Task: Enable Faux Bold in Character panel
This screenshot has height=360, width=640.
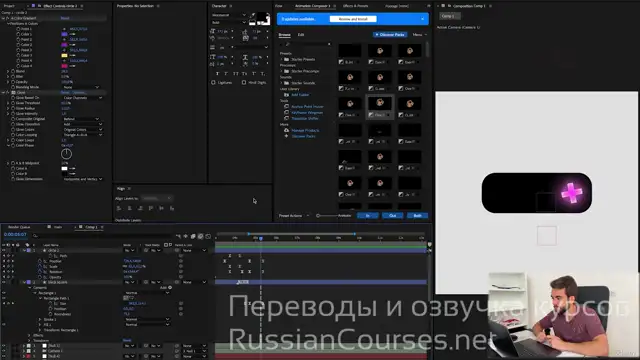Action: [x=217, y=73]
